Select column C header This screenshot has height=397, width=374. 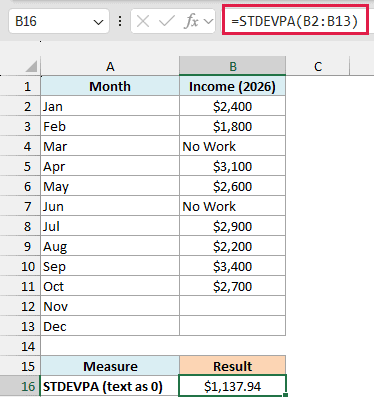pos(318,66)
